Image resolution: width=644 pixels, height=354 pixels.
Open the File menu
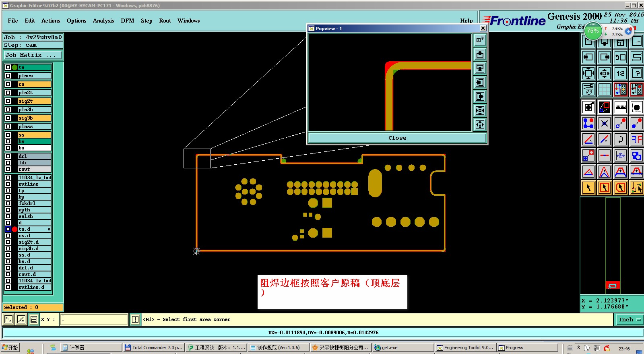(x=13, y=21)
